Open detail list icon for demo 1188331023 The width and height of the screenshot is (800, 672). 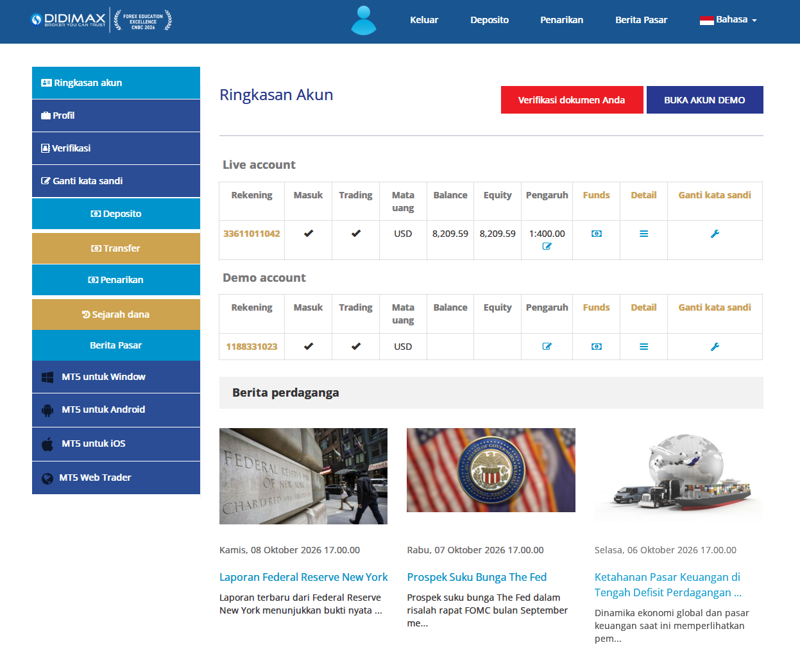pos(643,347)
